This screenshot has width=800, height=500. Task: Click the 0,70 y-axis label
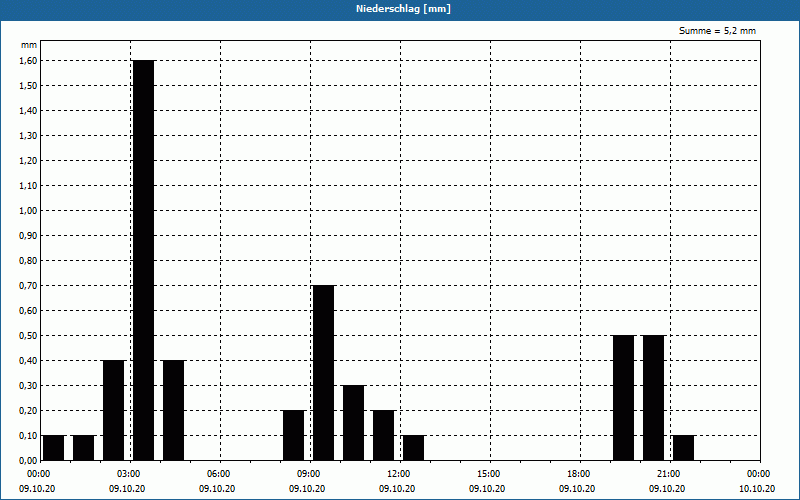pos(28,286)
